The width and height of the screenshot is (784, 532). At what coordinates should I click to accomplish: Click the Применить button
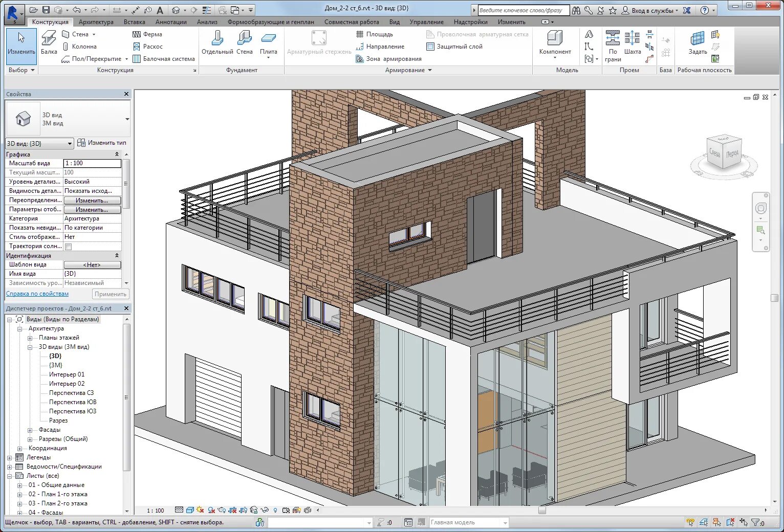[111, 294]
